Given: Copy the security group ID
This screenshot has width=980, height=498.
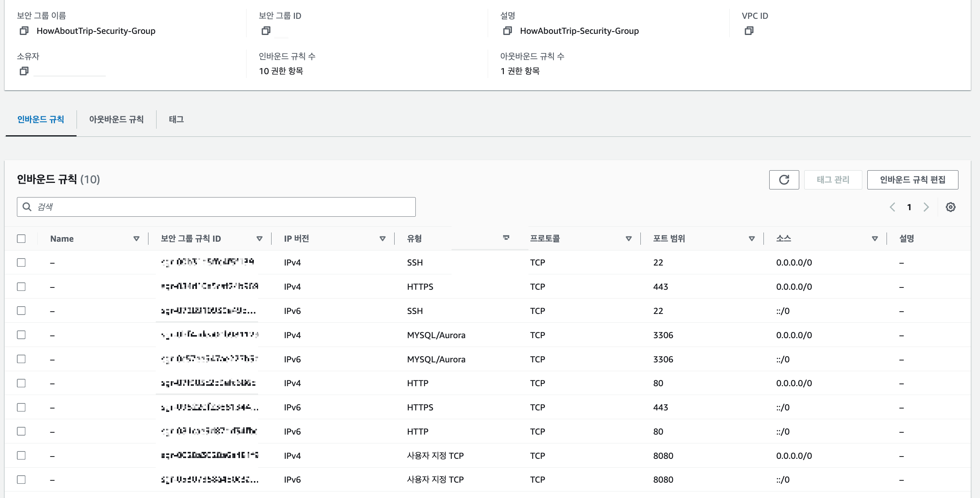Looking at the screenshot, I should click(266, 31).
